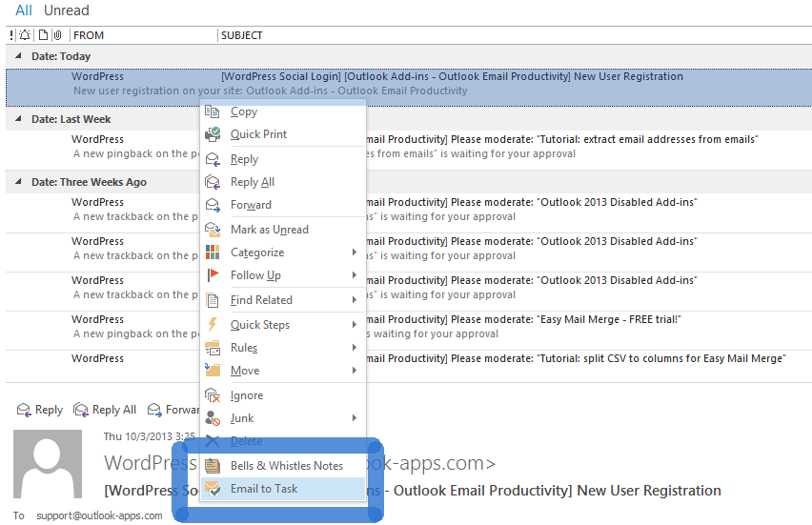Choose Delete from the context menu
Viewport: 812px width, 525px height.
tap(283, 441)
